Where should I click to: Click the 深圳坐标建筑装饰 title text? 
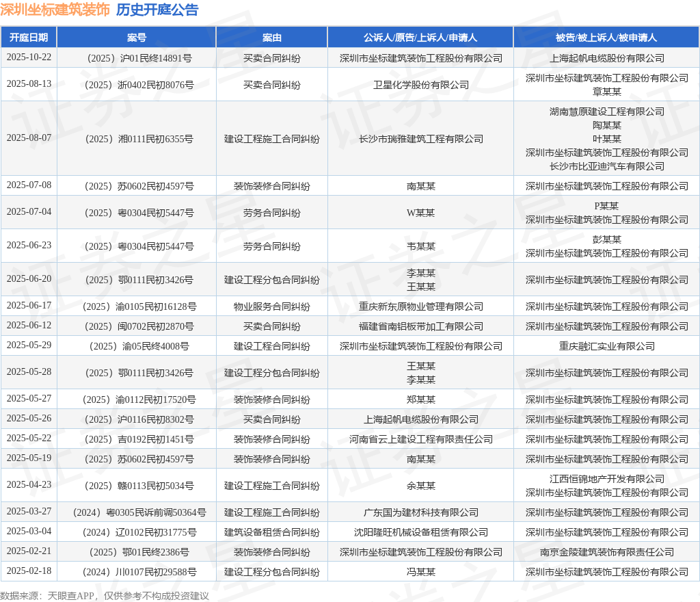point(55,10)
